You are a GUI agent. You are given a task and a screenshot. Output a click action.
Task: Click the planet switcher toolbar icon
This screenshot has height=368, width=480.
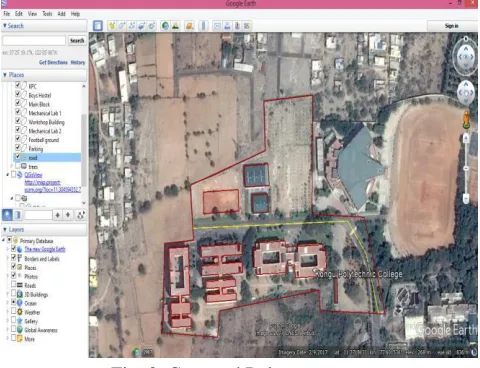coord(189,26)
